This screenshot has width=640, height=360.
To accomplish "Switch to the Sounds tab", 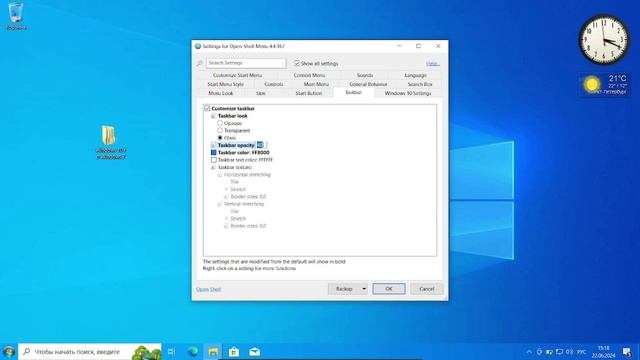I will click(365, 76).
